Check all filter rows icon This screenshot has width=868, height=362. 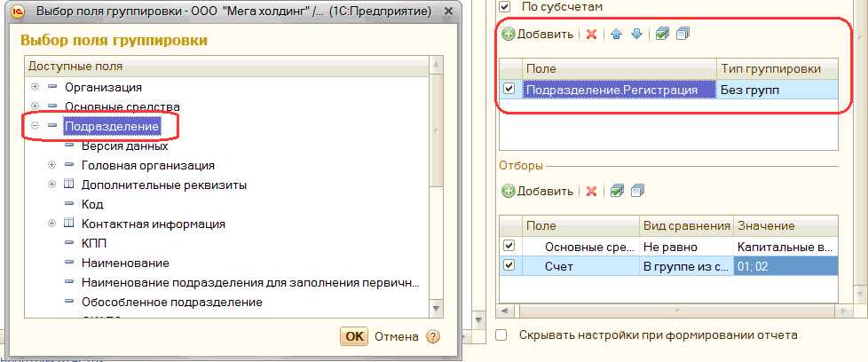(x=616, y=192)
